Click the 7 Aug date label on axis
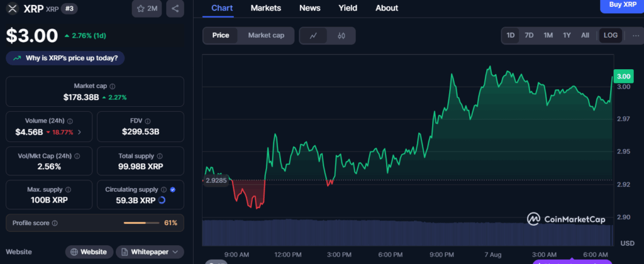This screenshot has height=264, width=644. [x=492, y=255]
